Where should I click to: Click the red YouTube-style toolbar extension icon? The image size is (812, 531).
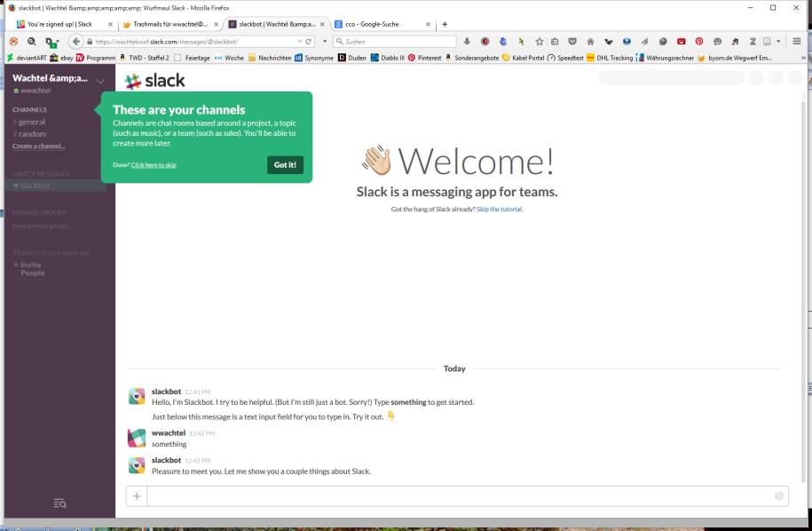click(681, 42)
